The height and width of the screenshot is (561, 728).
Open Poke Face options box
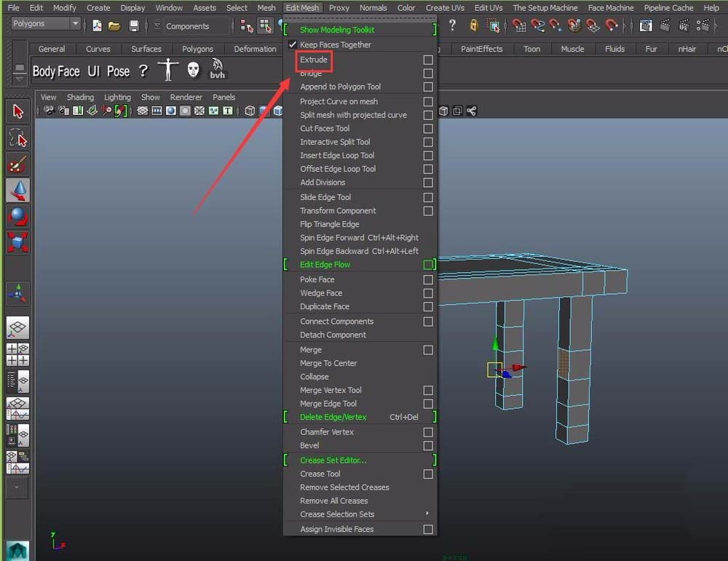[428, 280]
